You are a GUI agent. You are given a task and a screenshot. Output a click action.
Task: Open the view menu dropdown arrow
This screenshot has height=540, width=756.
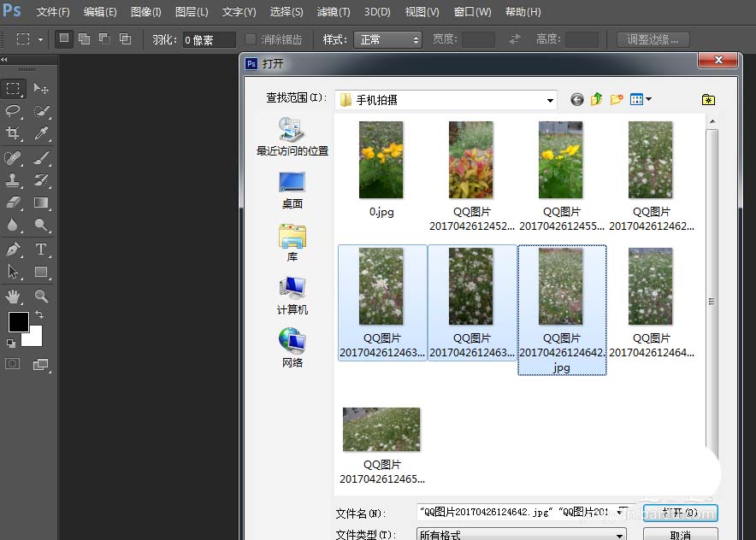click(x=649, y=99)
